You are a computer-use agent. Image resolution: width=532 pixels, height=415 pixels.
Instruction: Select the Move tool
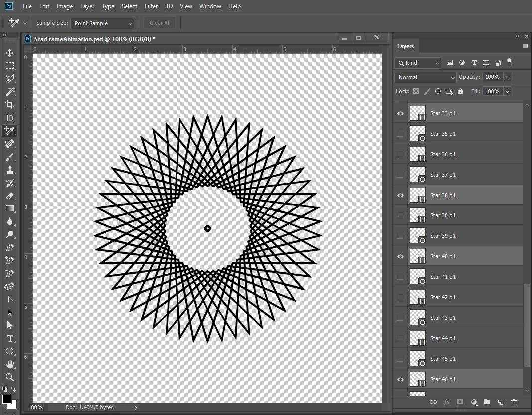tap(10, 53)
